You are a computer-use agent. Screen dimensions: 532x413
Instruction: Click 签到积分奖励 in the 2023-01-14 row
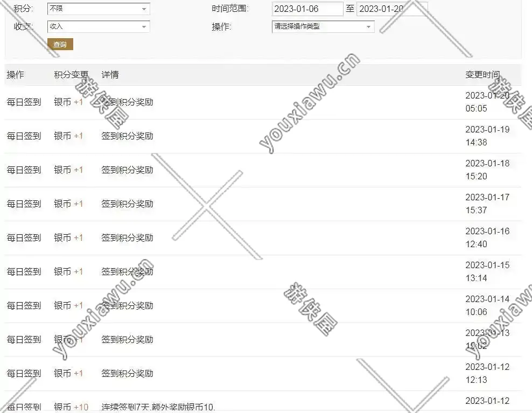[x=127, y=306]
